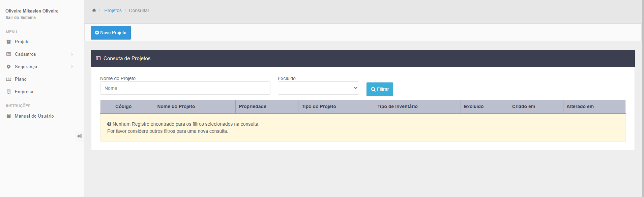Click the Empresa building icon
Image resolution: width=644 pixels, height=197 pixels.
9,92
